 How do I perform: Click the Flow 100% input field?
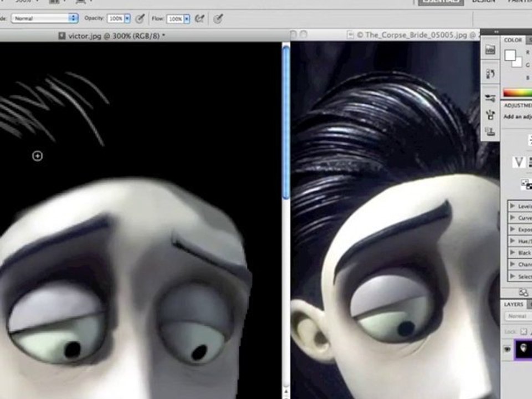[176, 19]
